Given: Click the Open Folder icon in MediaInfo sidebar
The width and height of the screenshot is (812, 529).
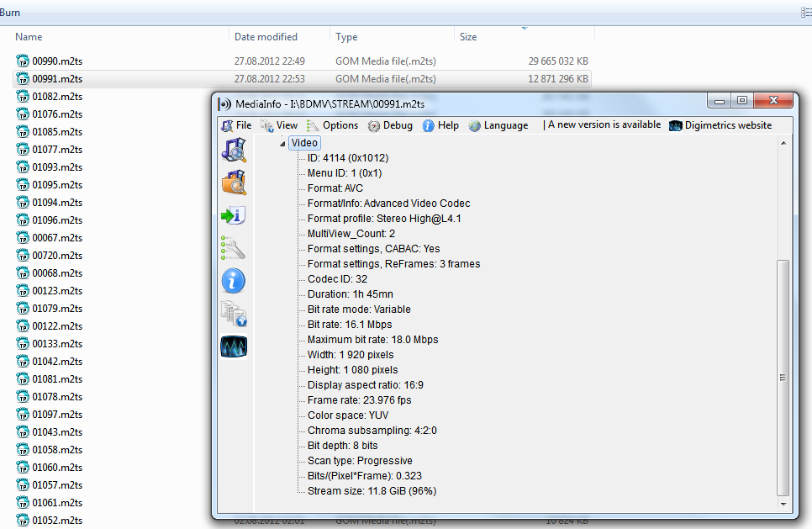Looking at the screenshot, I should (234, 183).
